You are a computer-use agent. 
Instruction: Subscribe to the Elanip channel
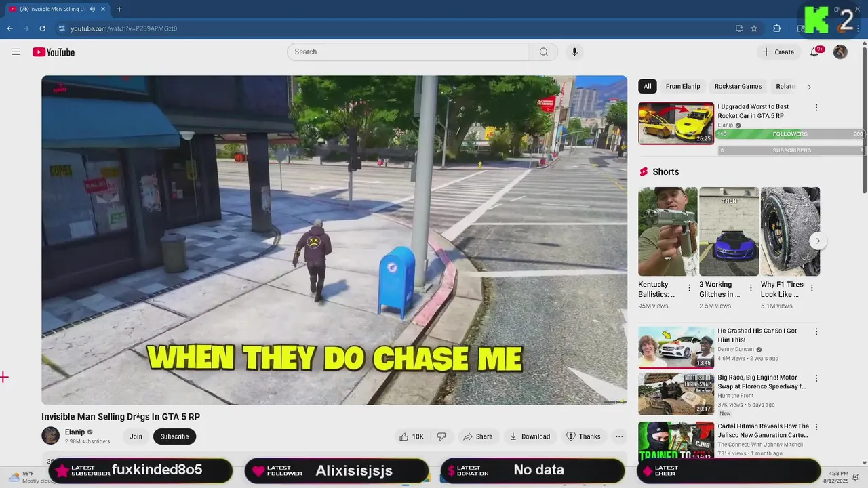(x=174, y=436)
